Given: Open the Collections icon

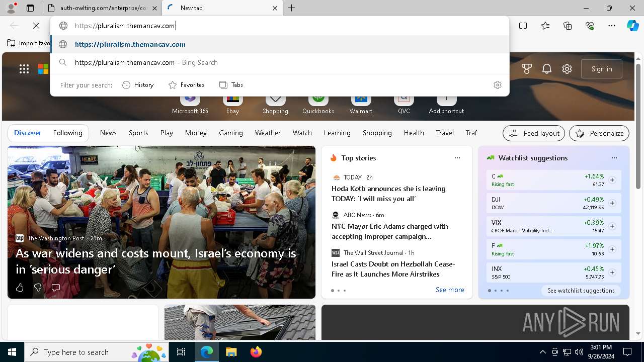Looking at the screenshot, I should point(568,26).
